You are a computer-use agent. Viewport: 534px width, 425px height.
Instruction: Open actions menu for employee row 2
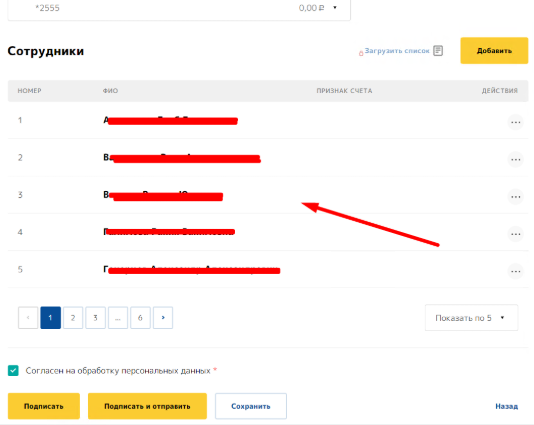(515, 160)
